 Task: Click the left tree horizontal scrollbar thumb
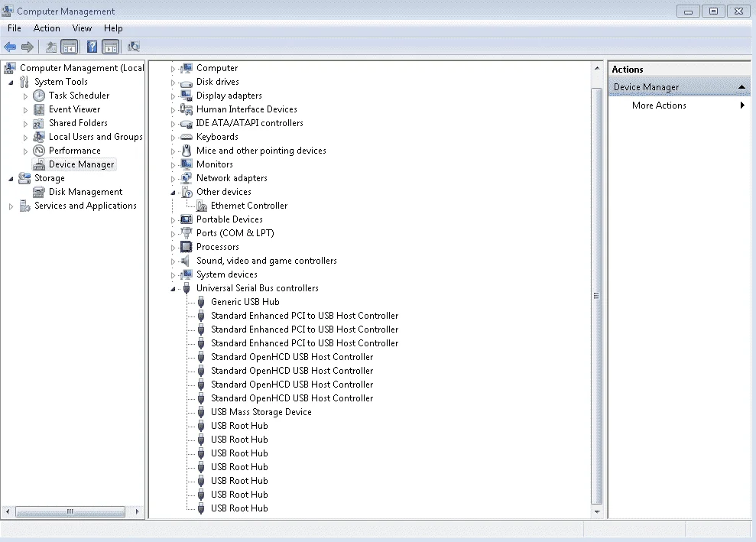(x=70, y=511)
